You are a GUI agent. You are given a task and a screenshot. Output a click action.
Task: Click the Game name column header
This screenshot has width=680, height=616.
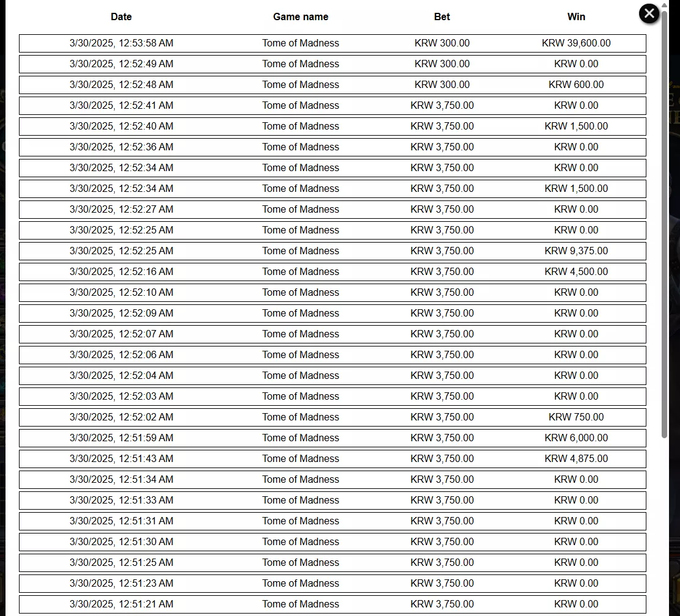pos(301,17)
